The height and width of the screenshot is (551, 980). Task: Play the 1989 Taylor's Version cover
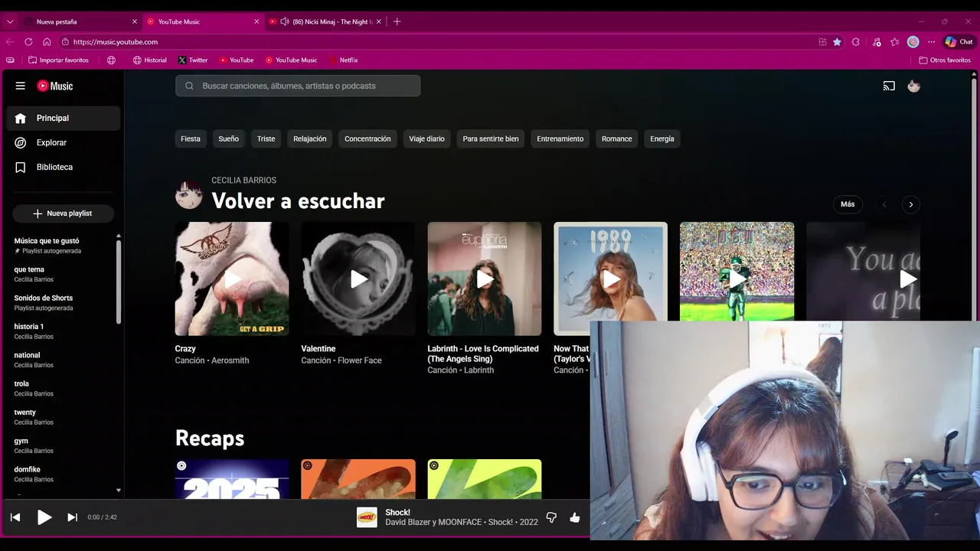click(x=610, y=279)
